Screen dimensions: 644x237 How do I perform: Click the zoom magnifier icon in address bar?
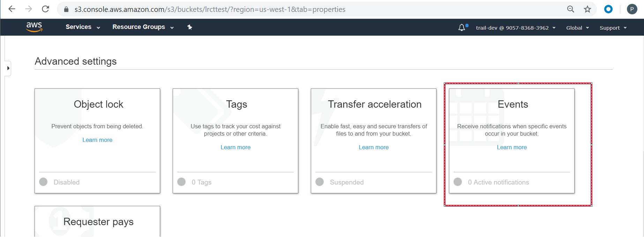(x=571, y=9)
